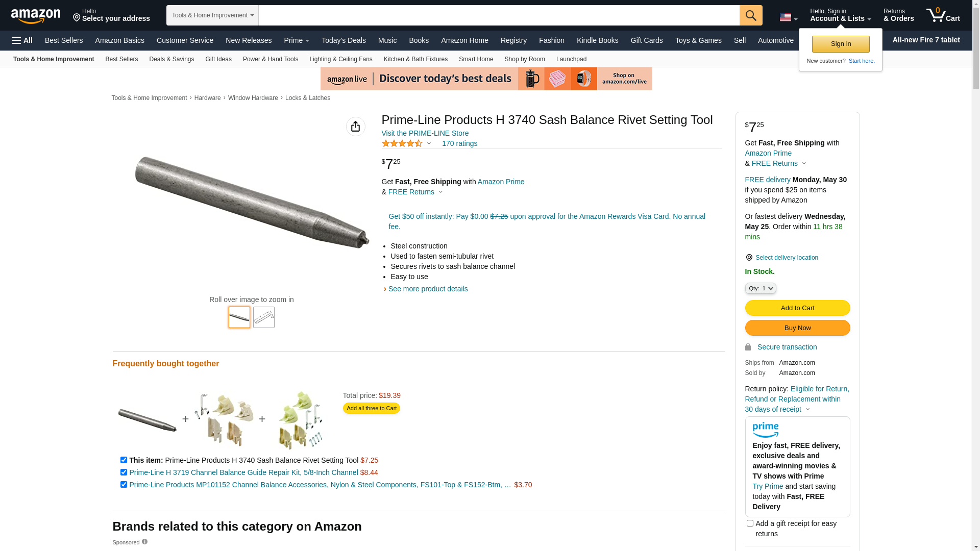Click the search magnifier button
The height and width of the screenshot is (551, 980).
pyautogui.click(x=751, y=15)
